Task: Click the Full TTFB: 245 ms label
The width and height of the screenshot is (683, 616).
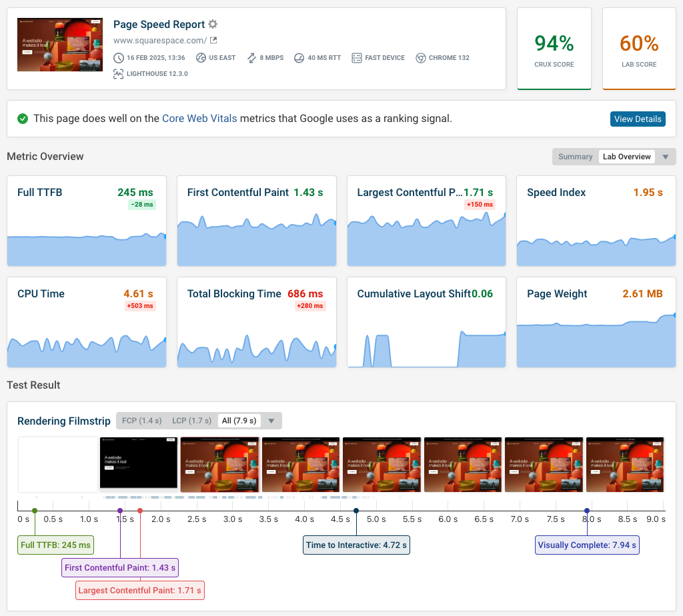Action: click(x=56, y=545)
